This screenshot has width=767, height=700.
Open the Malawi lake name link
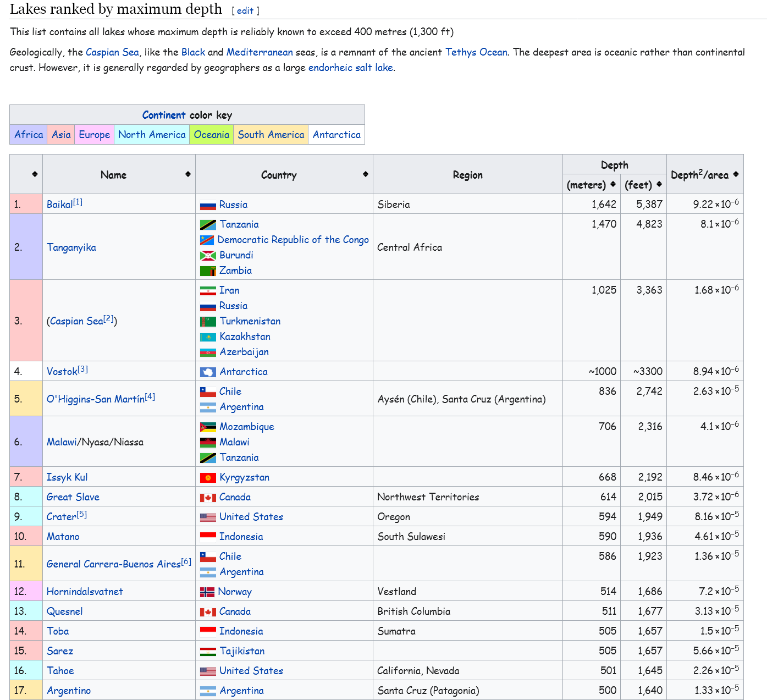(x=62, y=442)
